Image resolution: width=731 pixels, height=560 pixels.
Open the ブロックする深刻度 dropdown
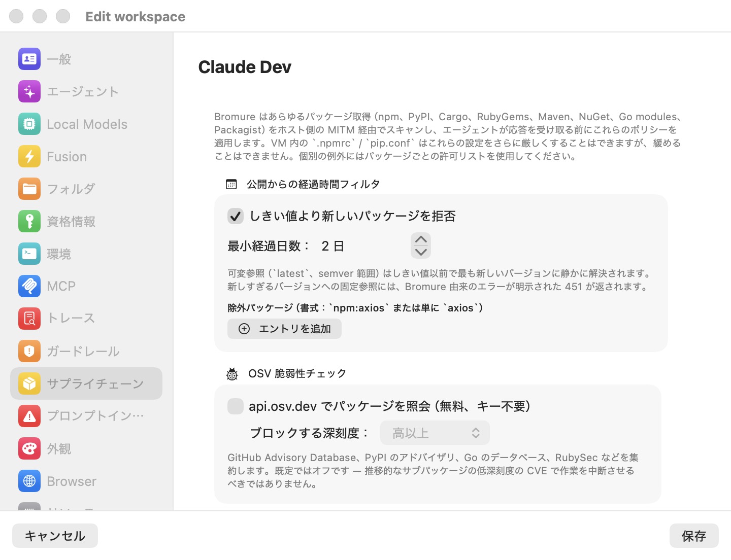coord(435,433)
